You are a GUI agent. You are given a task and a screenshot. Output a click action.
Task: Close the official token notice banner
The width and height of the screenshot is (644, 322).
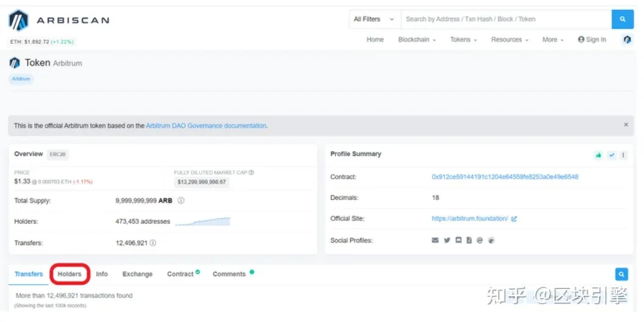(626, 124)
